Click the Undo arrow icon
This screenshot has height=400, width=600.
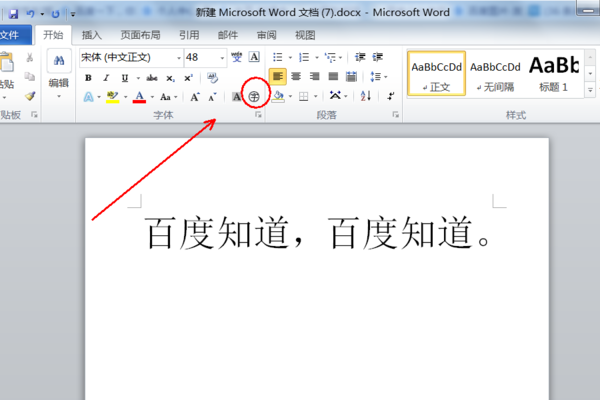(30, 14)
